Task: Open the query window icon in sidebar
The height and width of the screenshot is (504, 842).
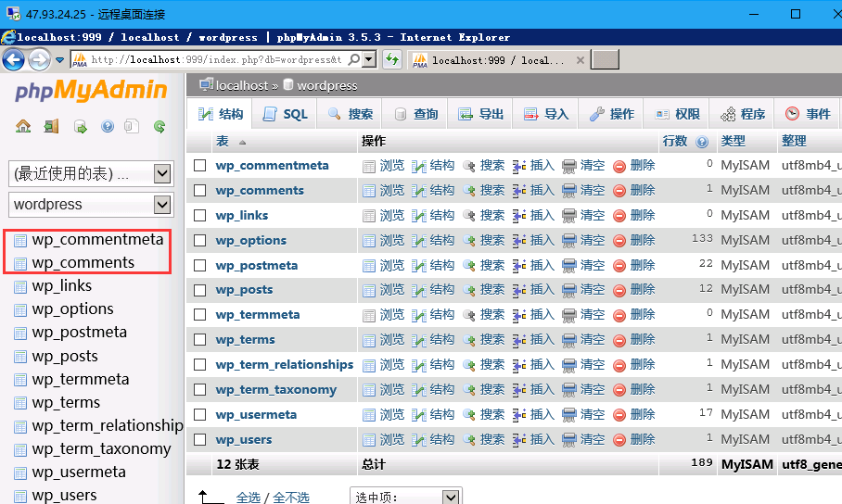Action: [x=80, y=127]
